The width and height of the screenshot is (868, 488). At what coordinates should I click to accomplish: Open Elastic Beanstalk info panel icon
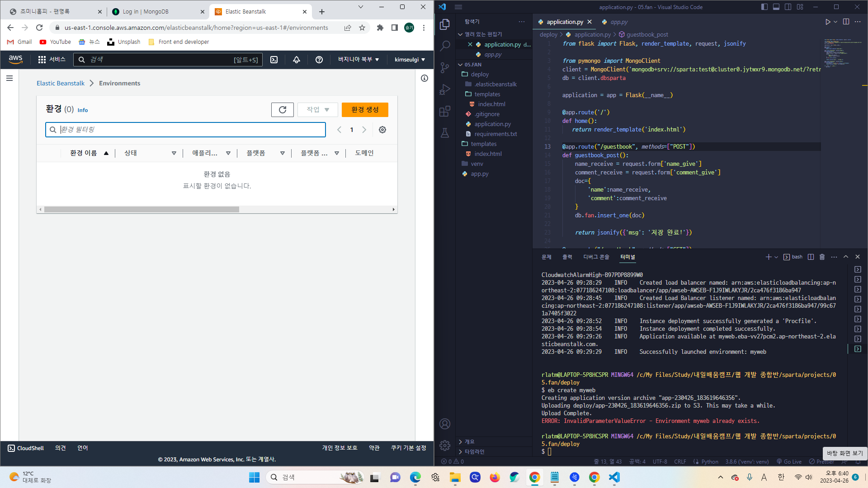pyautogui.click(x=425, y=78)
